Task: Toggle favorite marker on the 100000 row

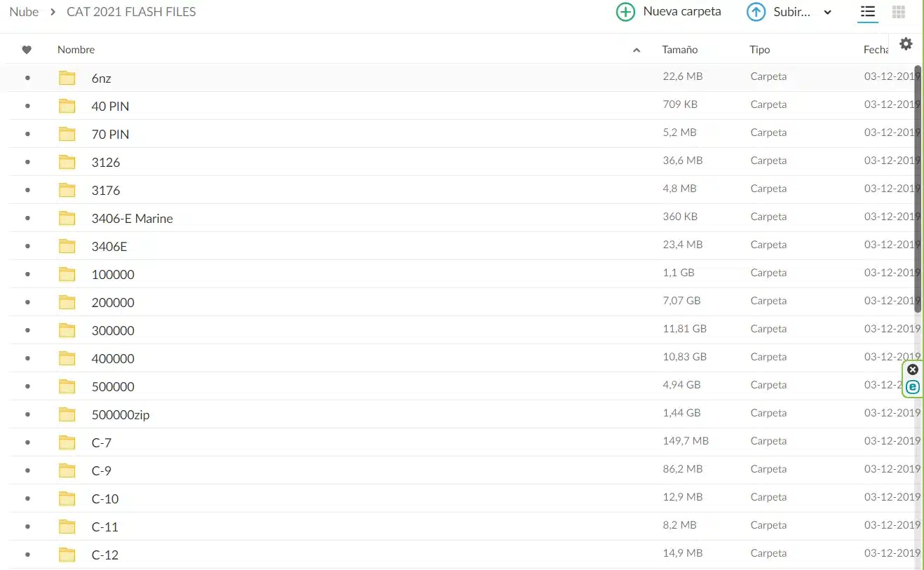Action: point(26,273)
